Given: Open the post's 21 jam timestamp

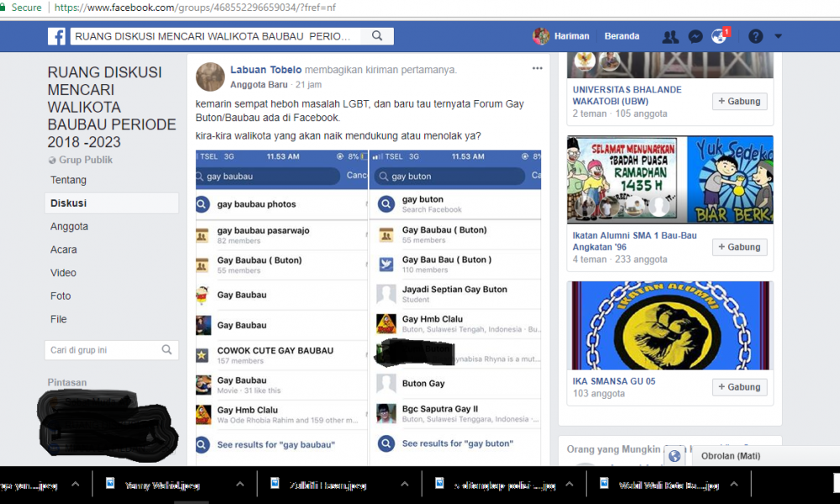Looking at the screenshot, I should (308, 85).
